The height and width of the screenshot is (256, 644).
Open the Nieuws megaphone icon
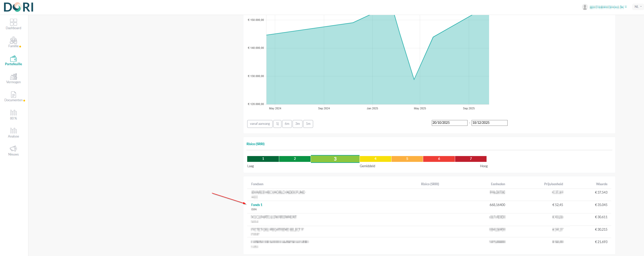click(x=13, y=149)
